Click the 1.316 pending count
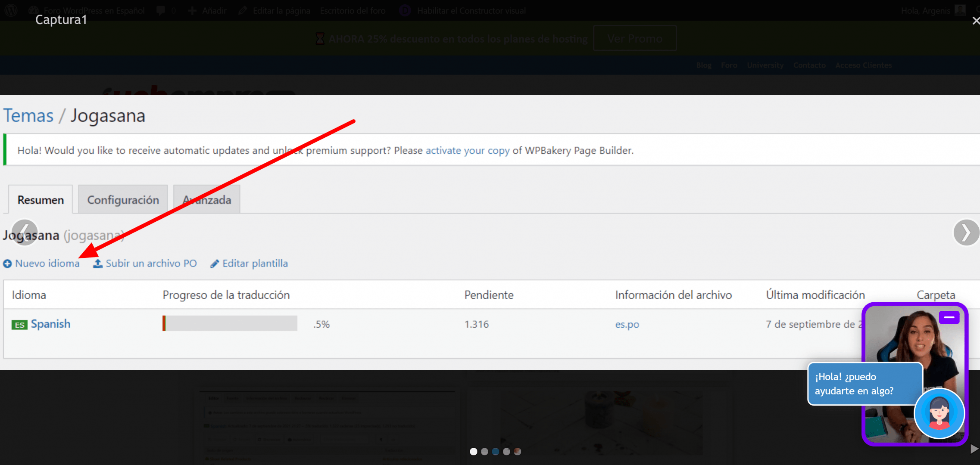 pyautogui.click(x=477, y=324)
